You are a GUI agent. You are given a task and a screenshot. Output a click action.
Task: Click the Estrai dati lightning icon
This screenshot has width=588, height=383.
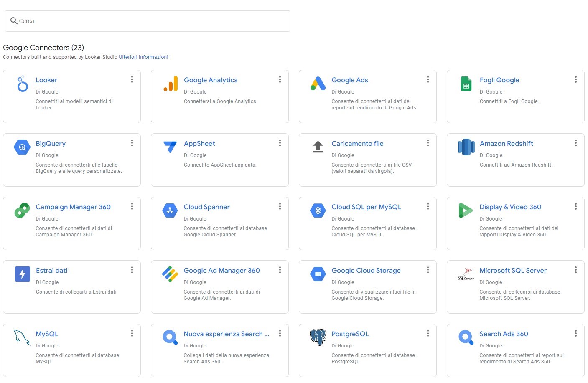(22, 274)
